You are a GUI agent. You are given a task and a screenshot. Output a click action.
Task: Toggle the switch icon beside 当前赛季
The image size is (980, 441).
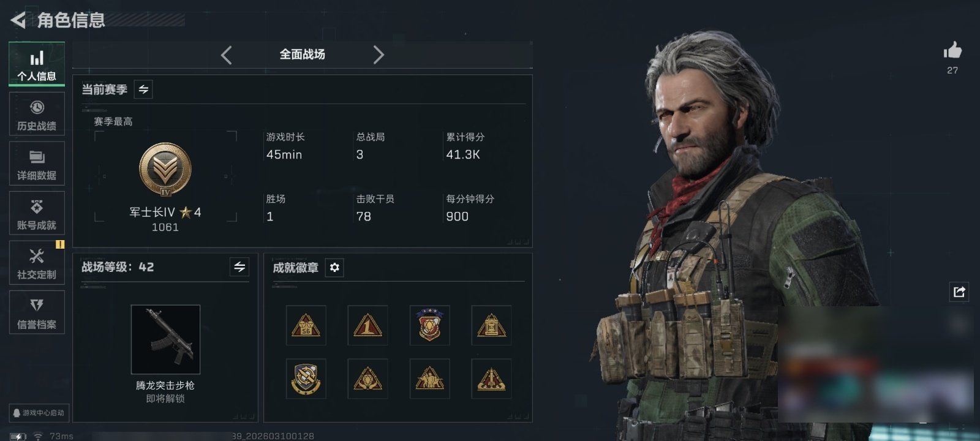(143, 89)
